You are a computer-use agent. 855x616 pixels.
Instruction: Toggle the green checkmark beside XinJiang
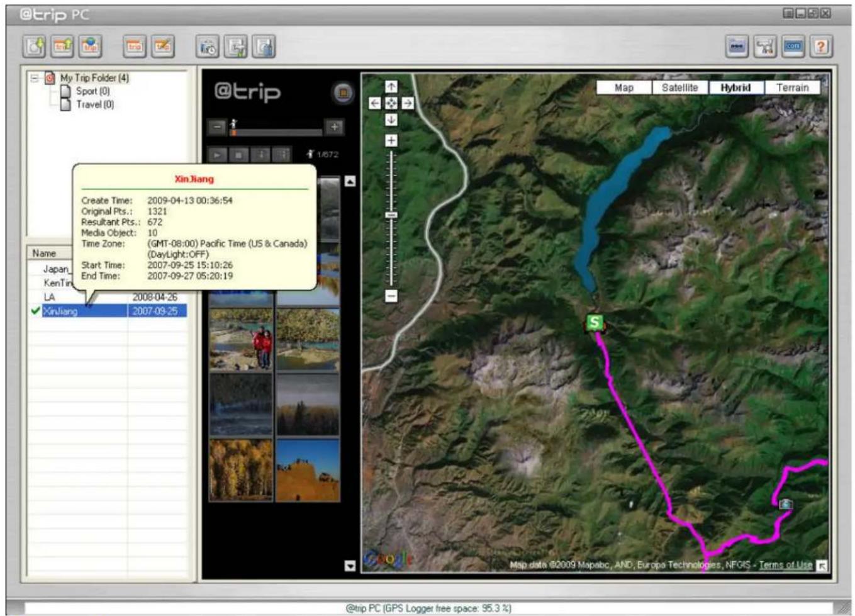[35, 311]
